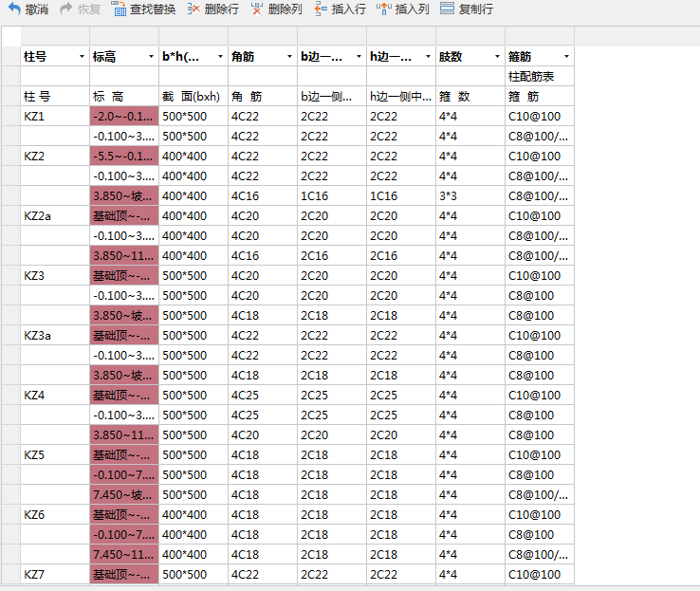
Task: Select the KZ1 column name cell
Action: click(55, 116)
